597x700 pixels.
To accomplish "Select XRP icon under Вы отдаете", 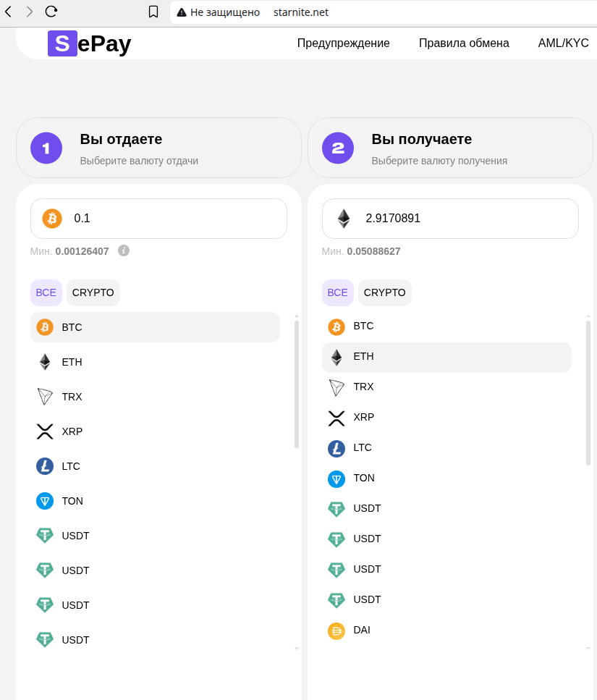I will (x=45, y=431).
